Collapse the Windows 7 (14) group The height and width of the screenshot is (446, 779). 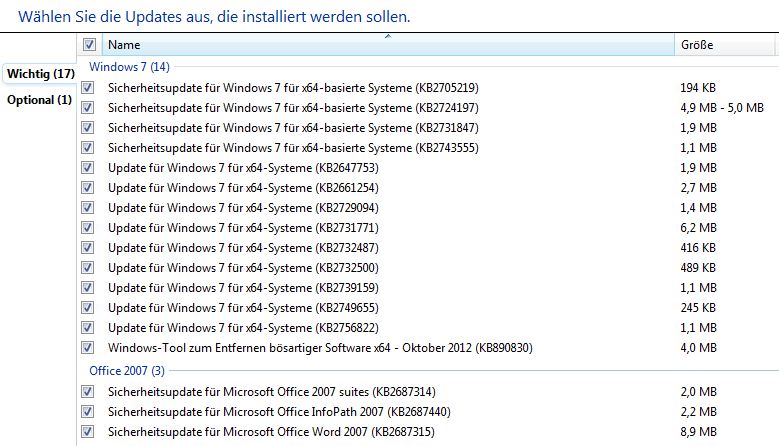pyautogui.click(x=129, y=67)
